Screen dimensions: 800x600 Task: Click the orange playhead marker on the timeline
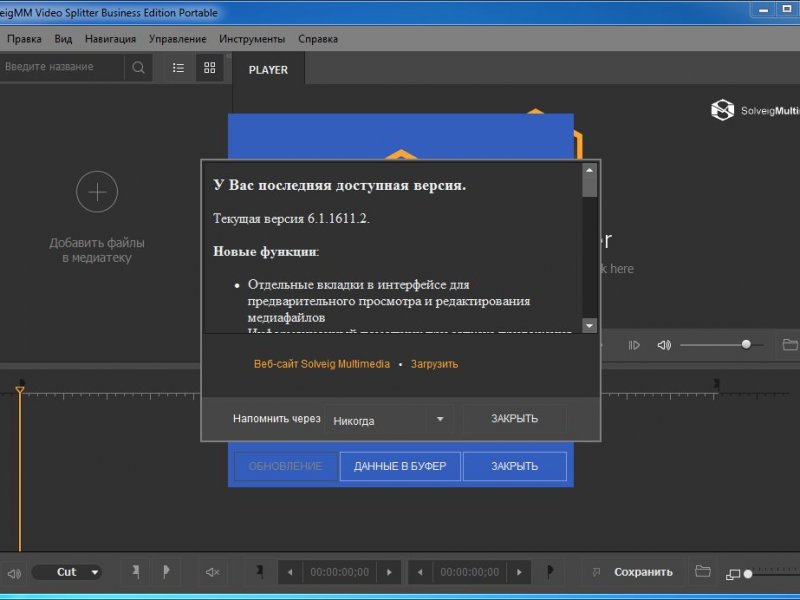[19, 391]
